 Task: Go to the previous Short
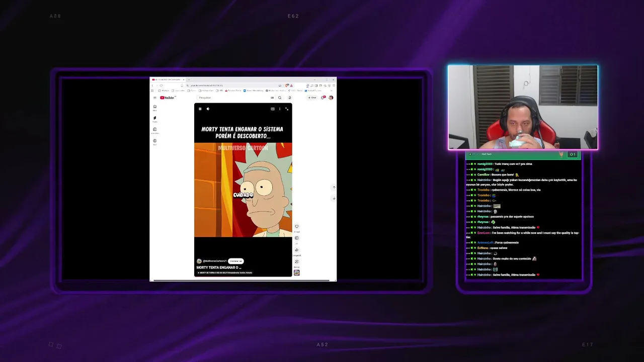click(334, 188)
